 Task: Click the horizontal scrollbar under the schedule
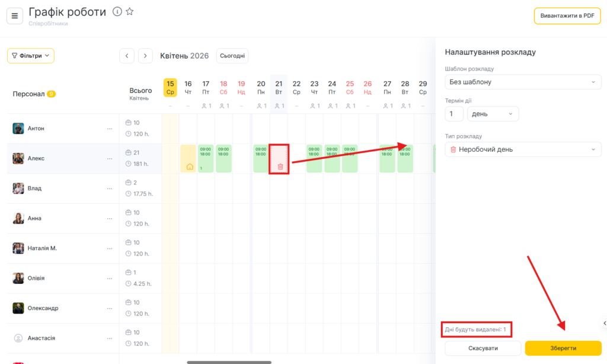coord(229,362)
